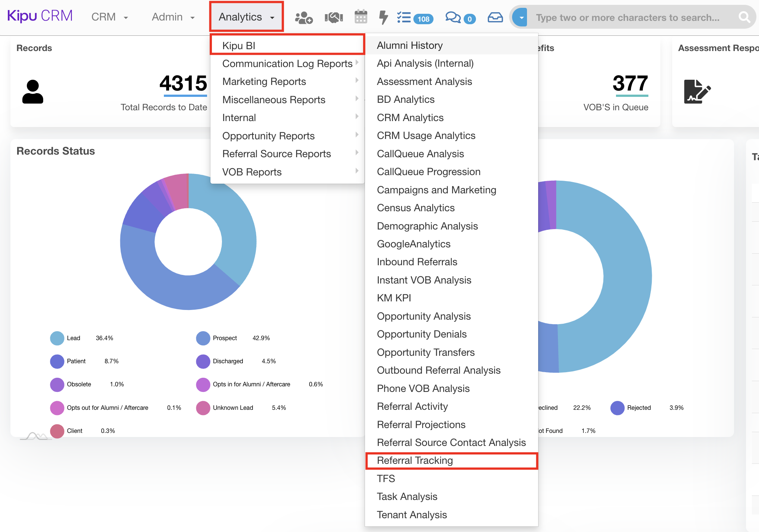Click the add new contact icon
Viewport: 759px width, 532px height.
click(x=304, y=18)
